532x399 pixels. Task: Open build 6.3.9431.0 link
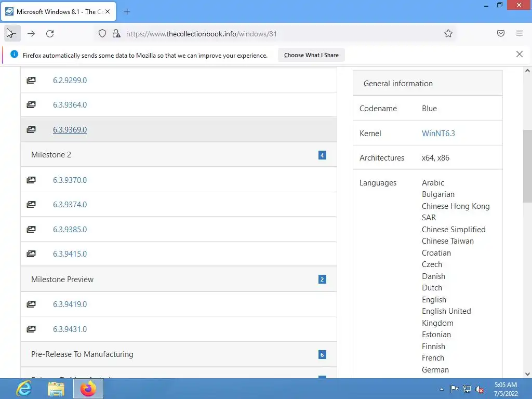70,329
